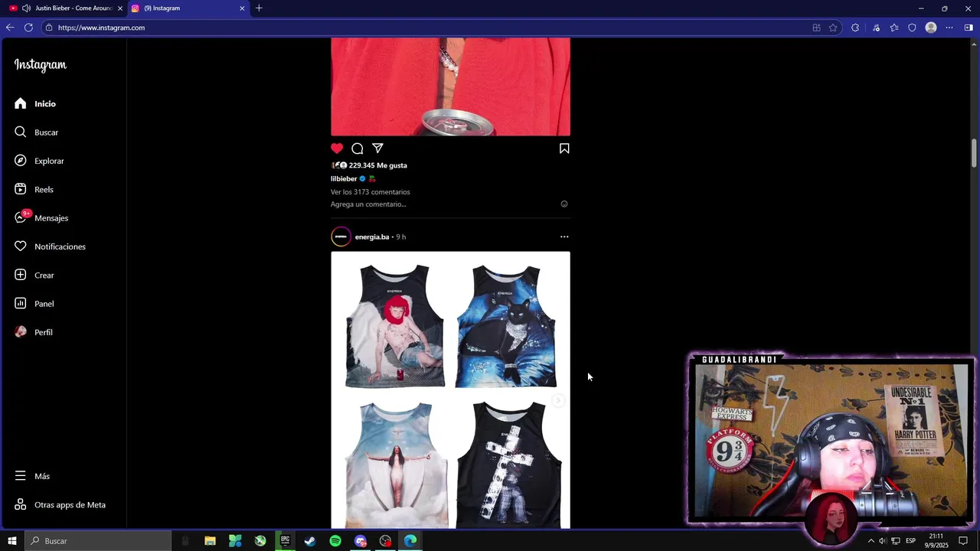View site info lock icon
The height and width of the screenshot is (551, 980).
[x=49, y=28]
